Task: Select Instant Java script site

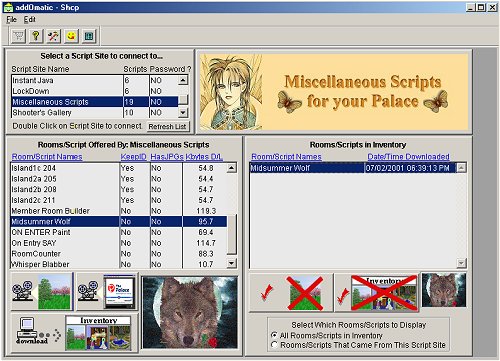Action: coord(95,80)
